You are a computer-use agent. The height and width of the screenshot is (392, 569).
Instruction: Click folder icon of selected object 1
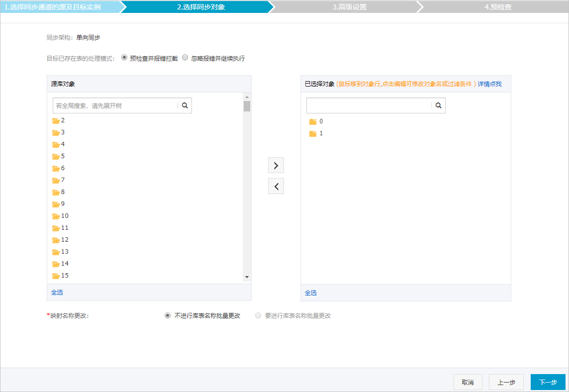[x=313, y=134]
